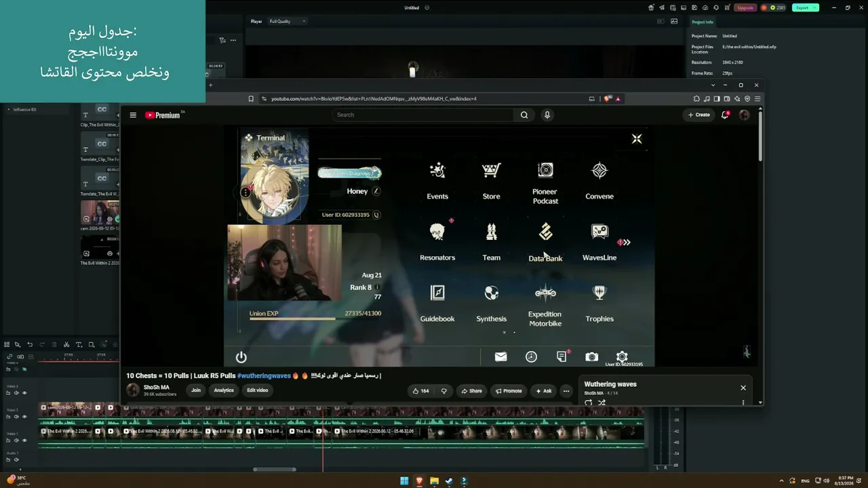This screenshot has width=868, height=488.
Task: Bookmark the page in the browser toolbar
Action: pos(251,99)
